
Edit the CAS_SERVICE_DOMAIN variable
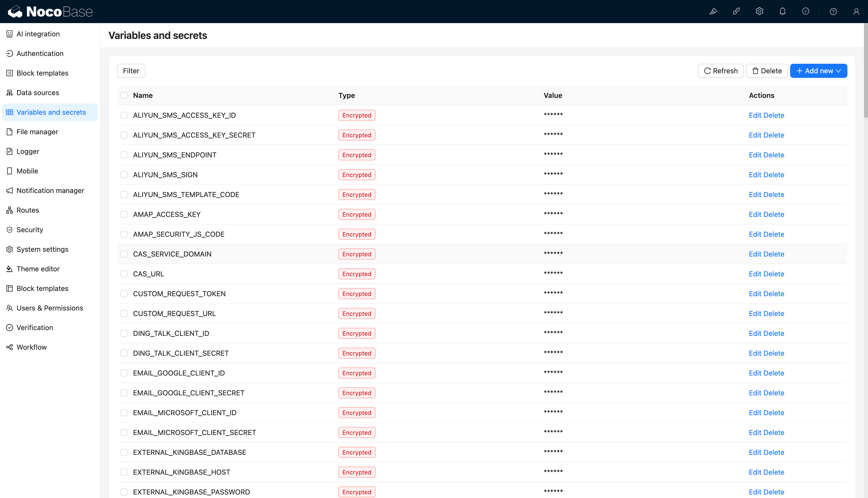[755, 254]
